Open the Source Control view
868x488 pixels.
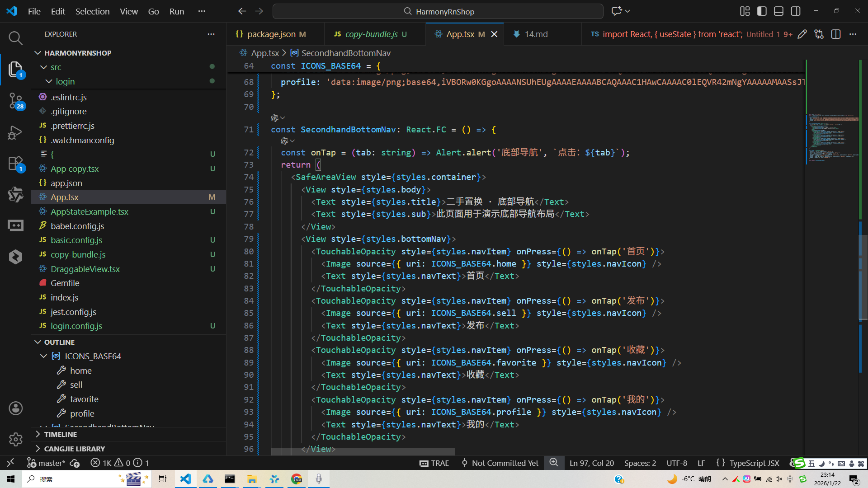tap(15, 100)
